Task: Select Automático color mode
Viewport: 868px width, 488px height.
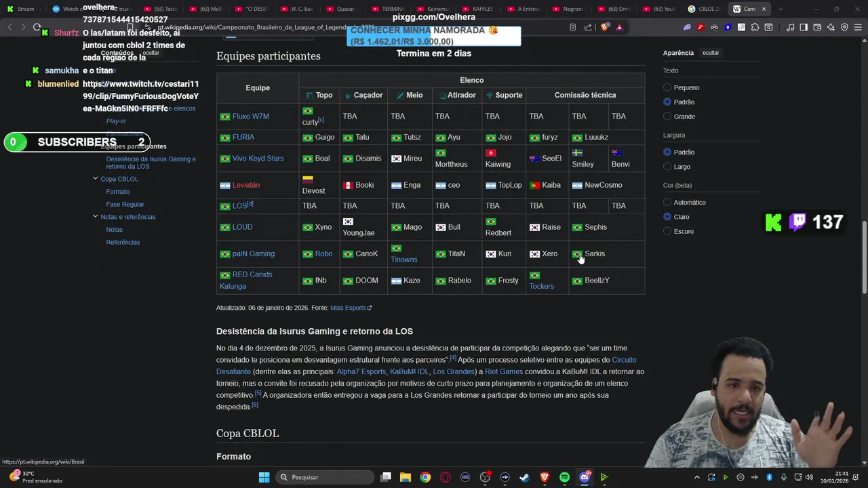Action: [x=667, y=202]
